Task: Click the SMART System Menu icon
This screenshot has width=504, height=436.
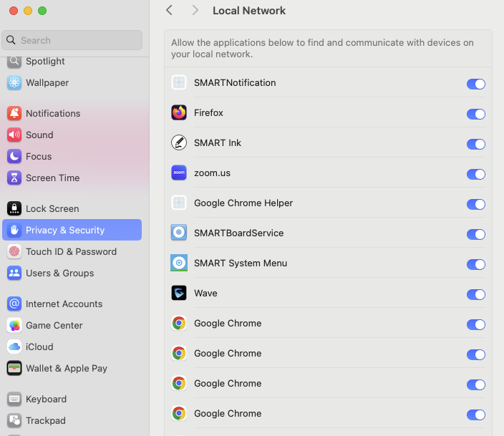Action: click(179, 263)
